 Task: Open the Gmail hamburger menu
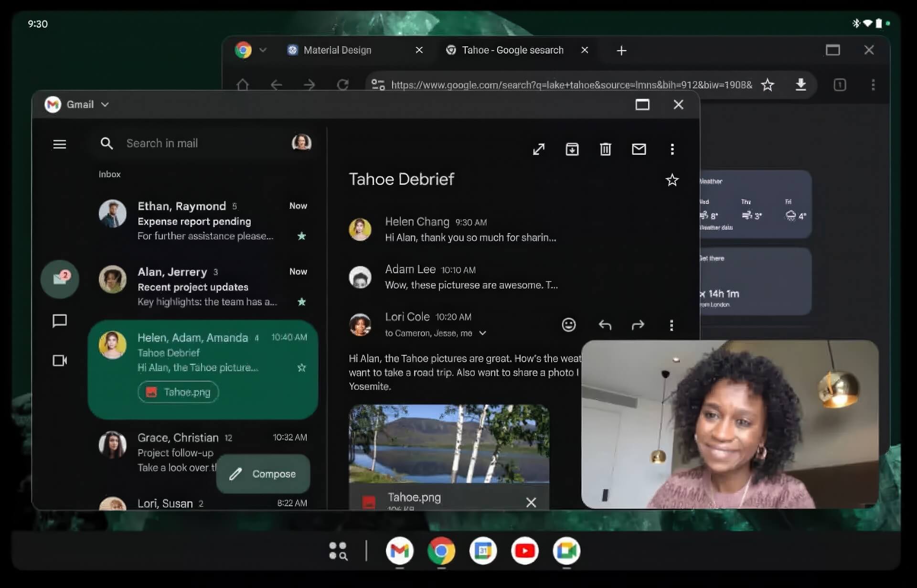60,144
